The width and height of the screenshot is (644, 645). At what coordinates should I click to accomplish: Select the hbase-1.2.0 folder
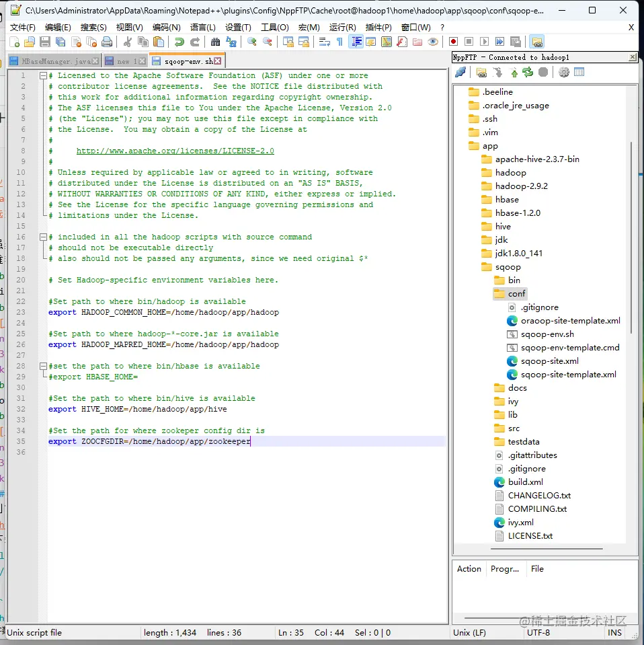(518, 213)
